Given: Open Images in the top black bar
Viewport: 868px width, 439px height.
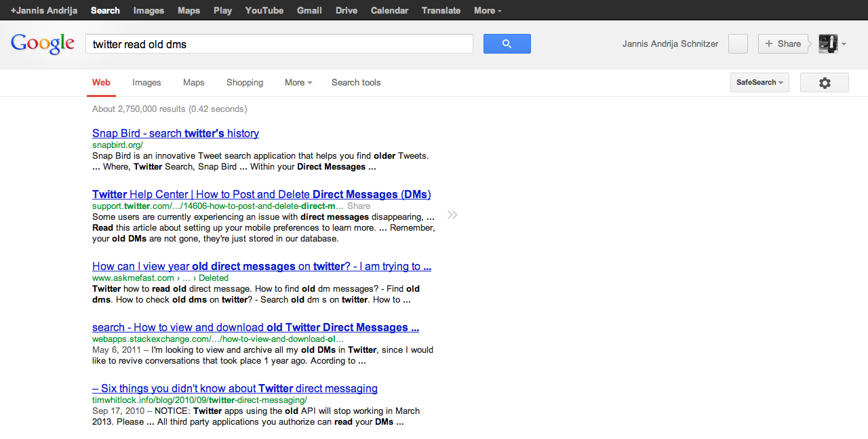Looking at the screenshot, I should (149, 10).
